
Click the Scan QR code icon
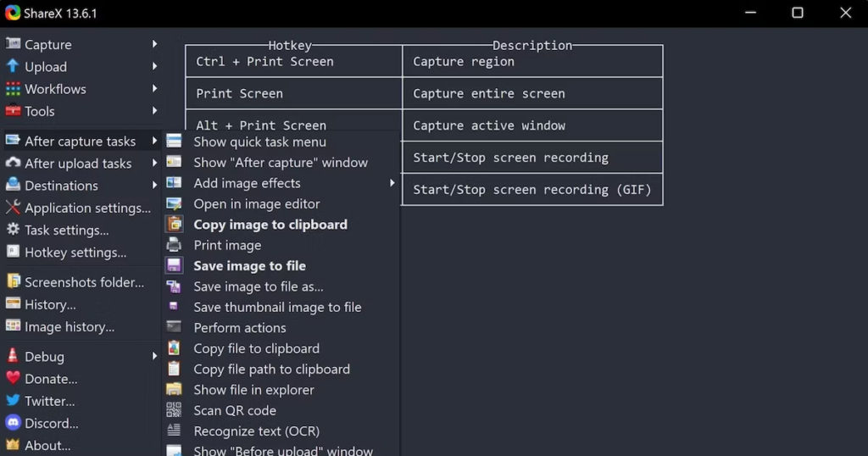pyautogui.click(x=174, y=410)
